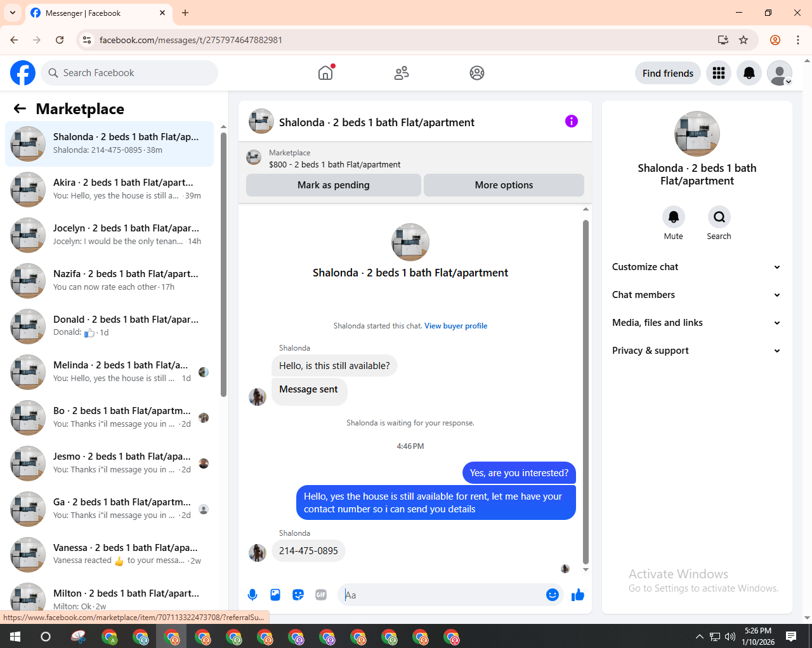Open Jesmo conversation in list
812x648 pixels.
[x=109, y=463]
